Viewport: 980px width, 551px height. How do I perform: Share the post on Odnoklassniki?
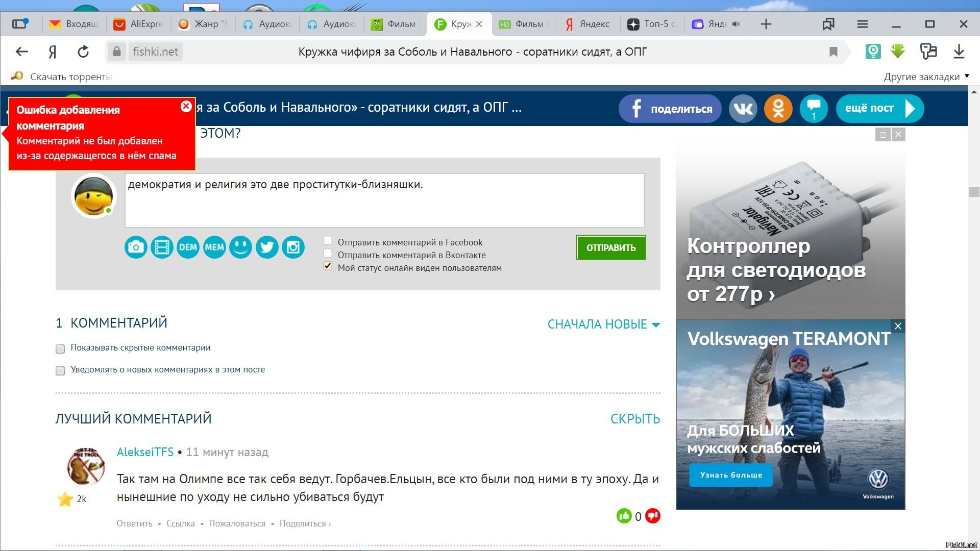click(778, 109)
